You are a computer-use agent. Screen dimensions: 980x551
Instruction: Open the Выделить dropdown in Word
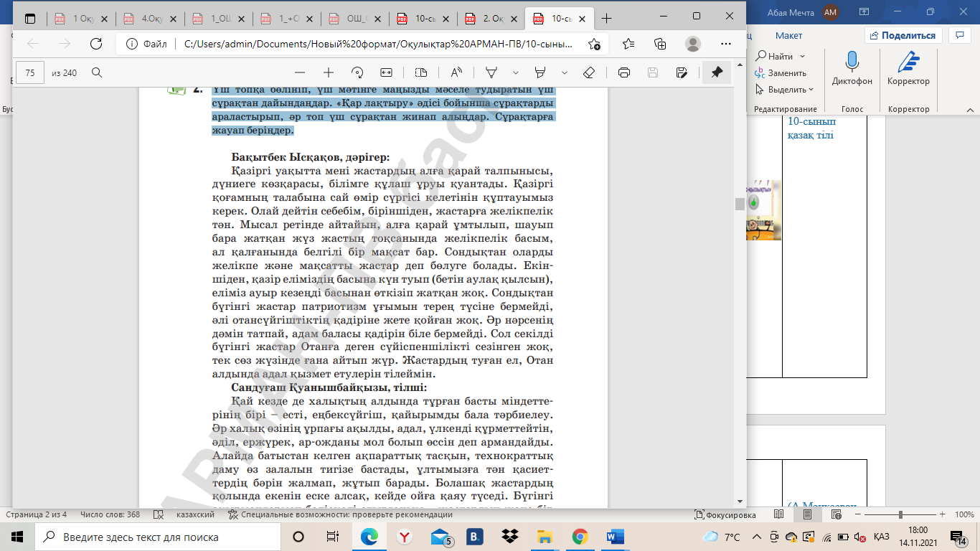[786, 90]
